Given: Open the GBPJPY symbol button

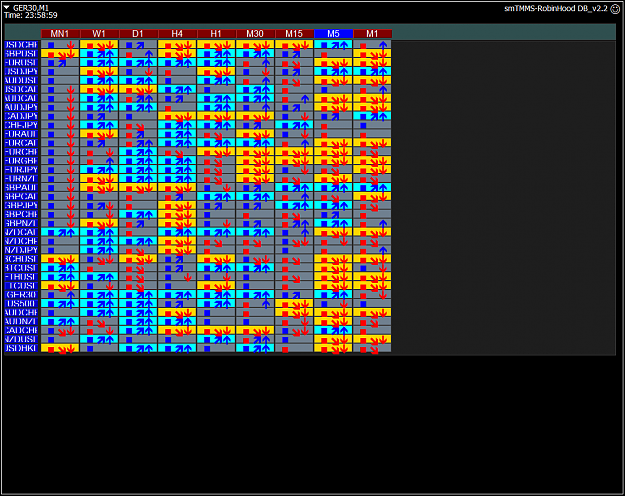Looking at the screenshot, I should click(22, 205).
